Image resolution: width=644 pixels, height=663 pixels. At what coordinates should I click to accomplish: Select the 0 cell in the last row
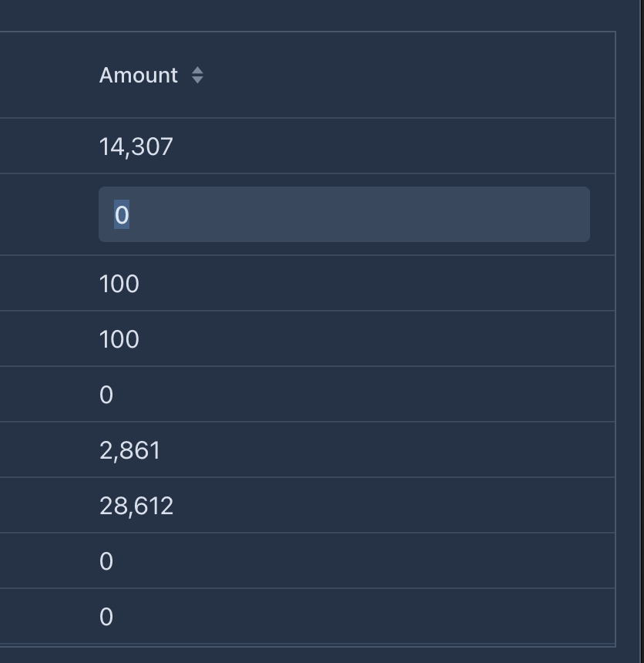[x=106, y=617]
